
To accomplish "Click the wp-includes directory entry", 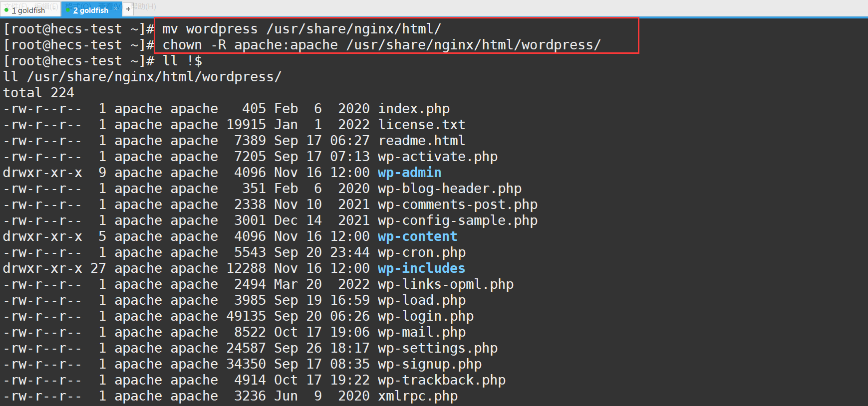I will tap(421, 268).
